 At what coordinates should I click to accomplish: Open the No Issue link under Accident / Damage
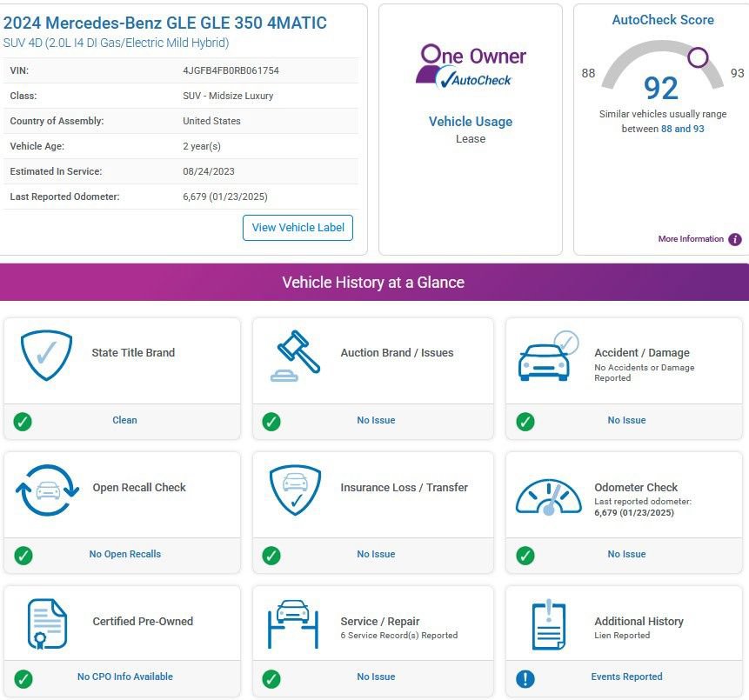(x=626, y=420)
